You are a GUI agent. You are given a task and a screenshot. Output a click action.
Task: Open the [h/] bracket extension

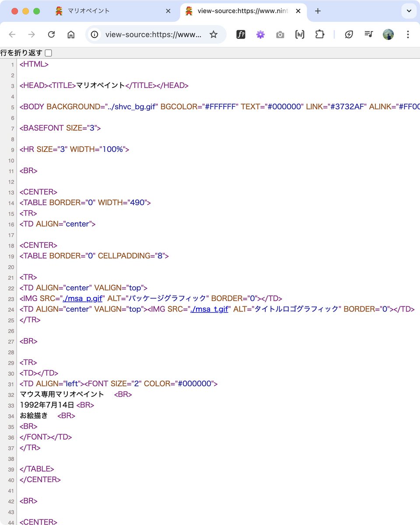click(300, 35)
